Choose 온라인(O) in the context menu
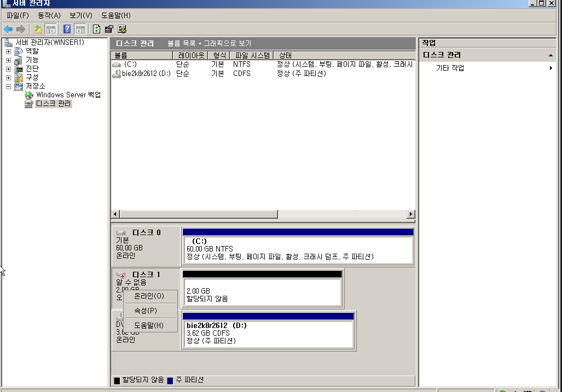 pos(150,296)
